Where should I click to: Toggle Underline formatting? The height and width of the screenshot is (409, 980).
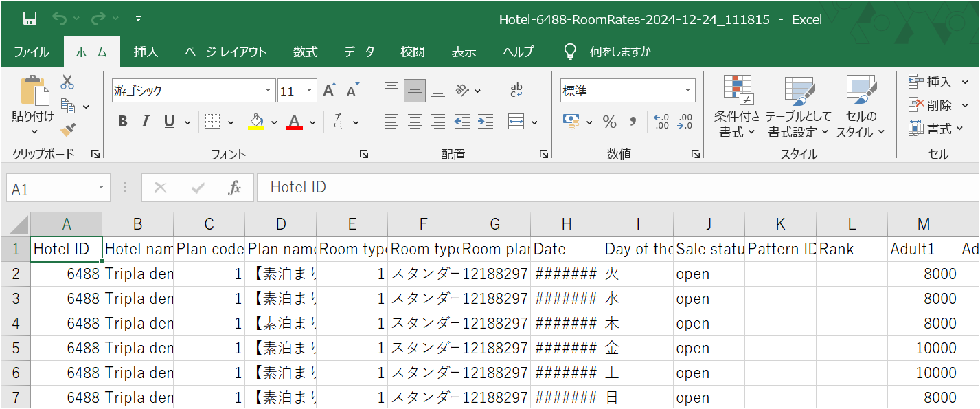[x=169, y=122]
